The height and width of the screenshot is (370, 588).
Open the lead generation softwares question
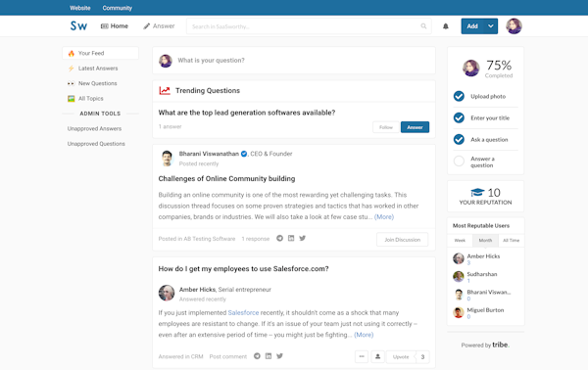247,113
